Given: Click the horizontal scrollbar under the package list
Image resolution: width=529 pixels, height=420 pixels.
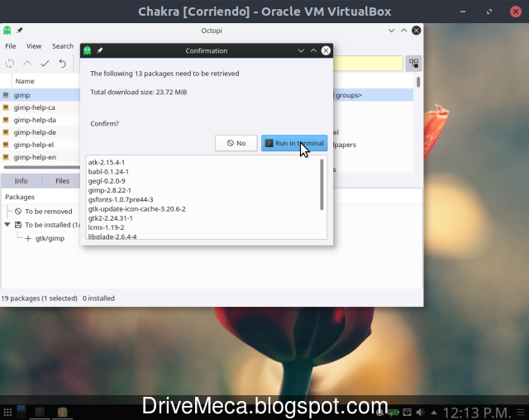Looking at the screenshot, I should click(x=42, y=167).
